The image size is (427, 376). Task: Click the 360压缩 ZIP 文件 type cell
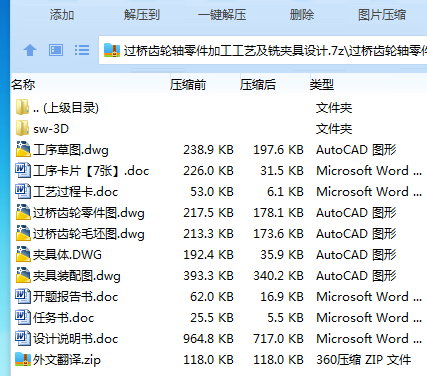[x=363, y=360]
